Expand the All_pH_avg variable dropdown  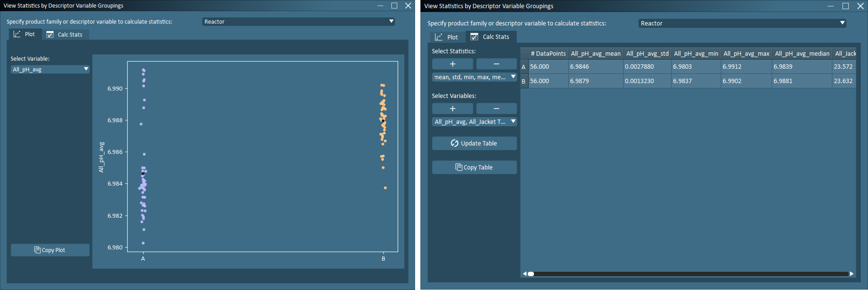coord(50,69)
